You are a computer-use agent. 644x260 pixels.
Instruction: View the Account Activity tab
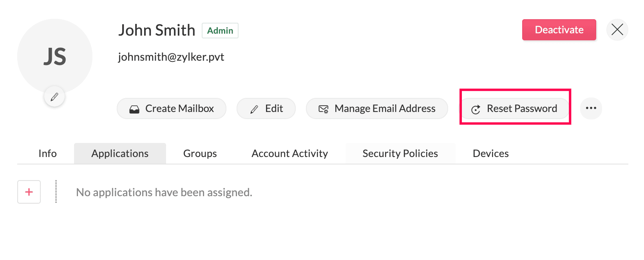coord(289,153)
